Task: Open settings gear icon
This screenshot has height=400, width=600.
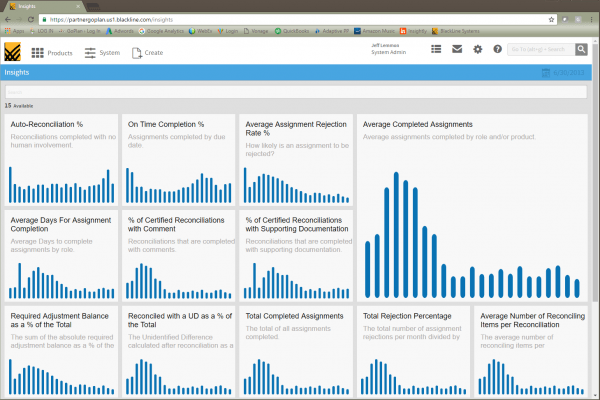Action: pyautogui.click(x=477, y=49)
